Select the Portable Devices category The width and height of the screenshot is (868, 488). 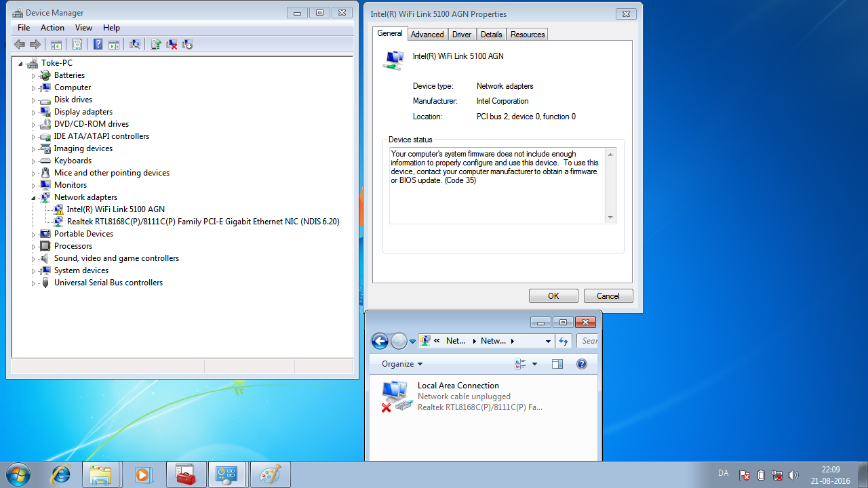84,234
